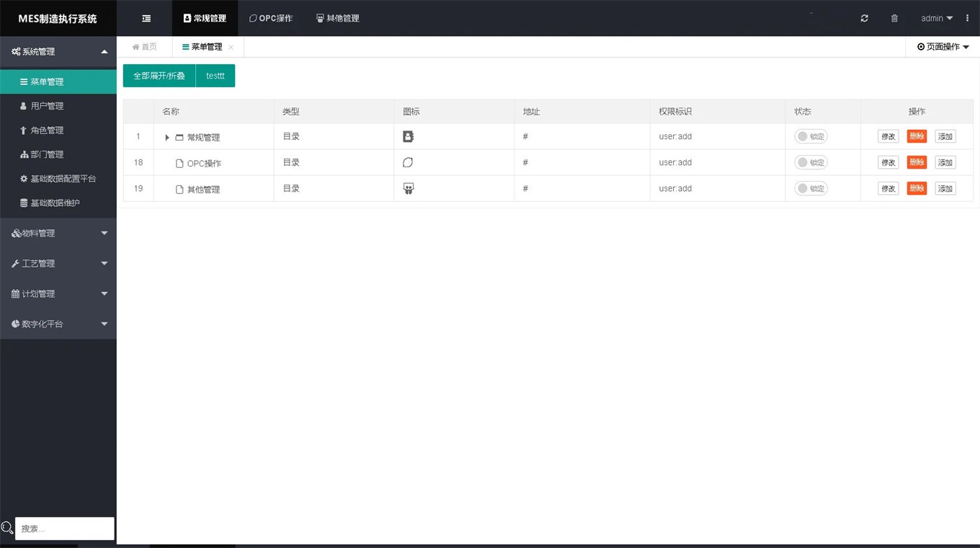The width and height of the screenshot is (980, 548).
Task: Toggle sidebar collapse hamburger icon
Action: click(146, 18)
